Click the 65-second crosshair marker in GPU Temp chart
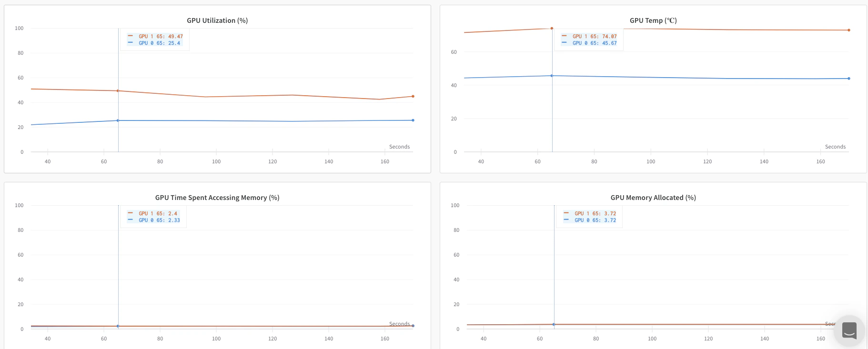 [x=552, y=28]
